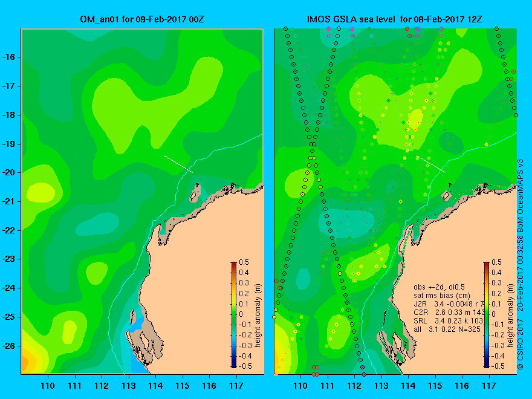Click the "-22" latitude axis label
The image size is (532, 399).
tap(7, 230)
